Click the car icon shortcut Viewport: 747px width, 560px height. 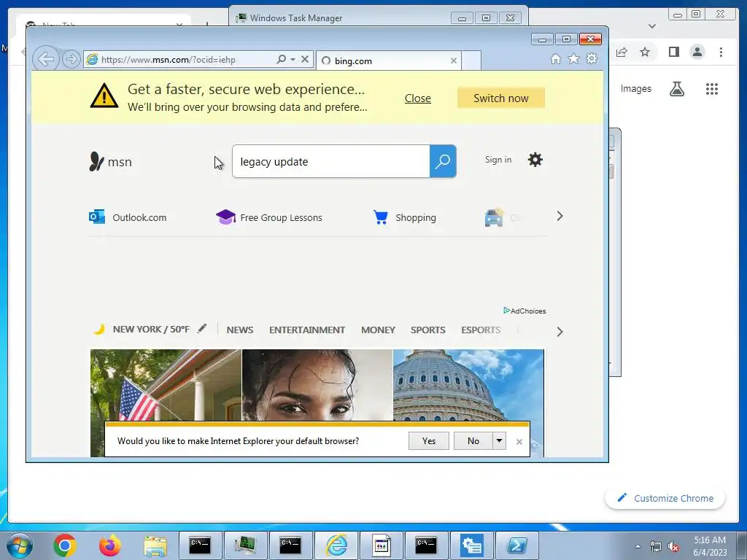pyautogui.click(x=494, y=217)
